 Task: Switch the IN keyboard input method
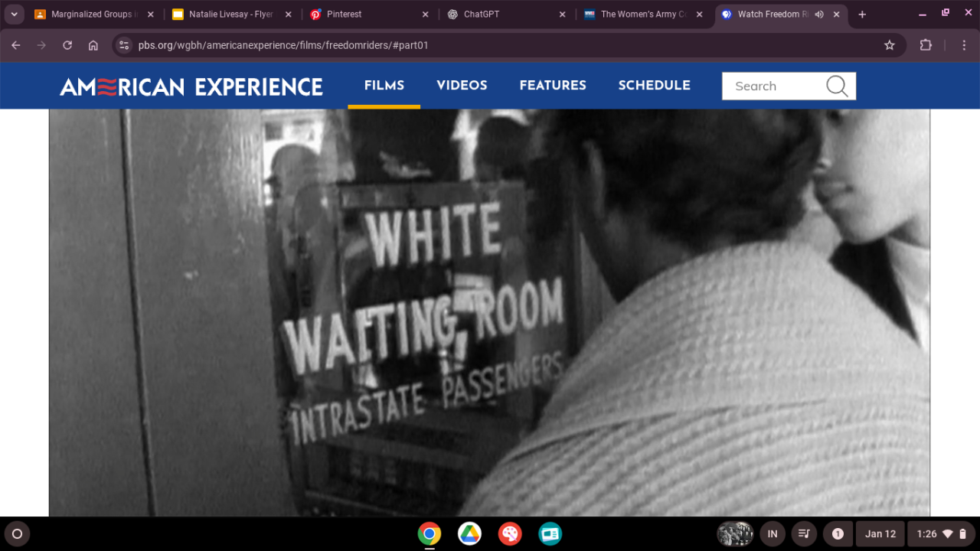(773, 533)
